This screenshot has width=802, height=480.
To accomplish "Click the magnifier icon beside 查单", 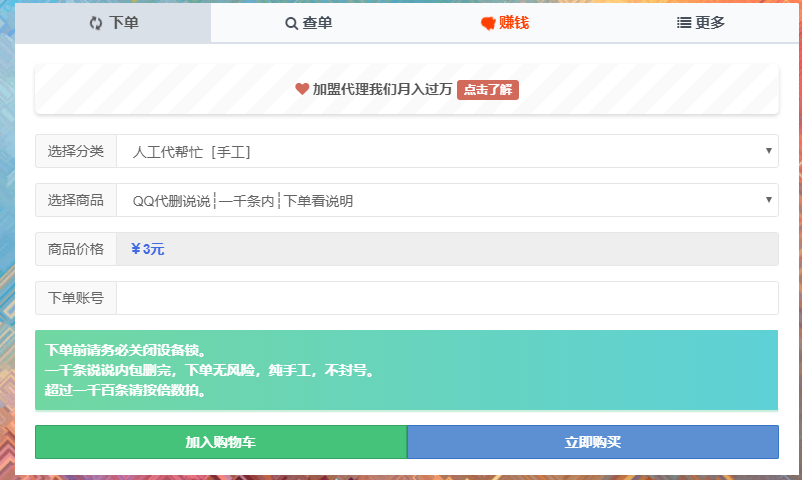I will (x=291, y=23).
